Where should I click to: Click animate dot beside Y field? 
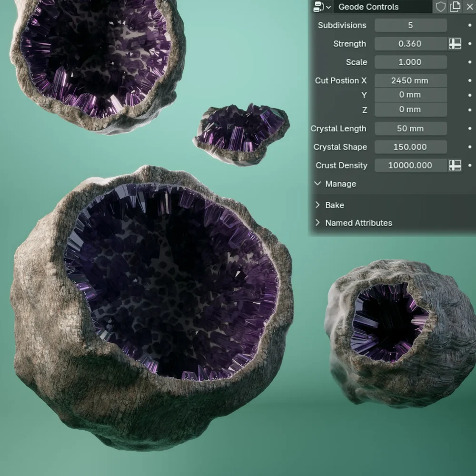(x=470, y=95)
